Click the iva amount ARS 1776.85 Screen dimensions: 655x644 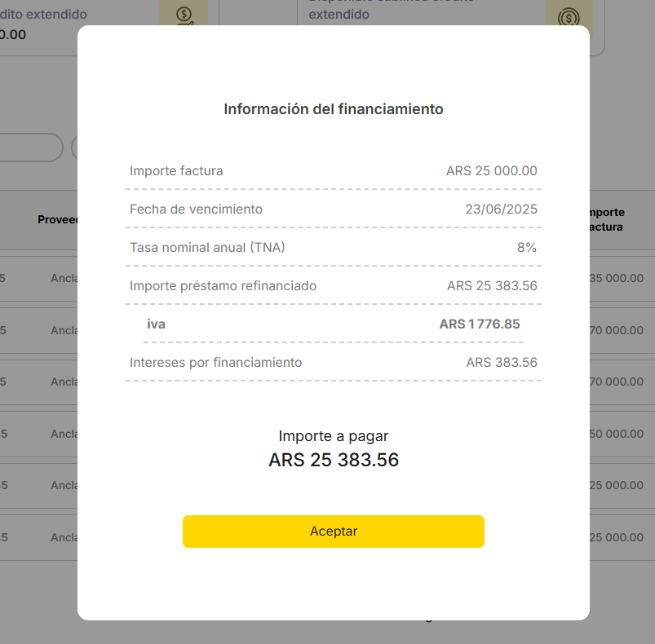coord(479,324)
